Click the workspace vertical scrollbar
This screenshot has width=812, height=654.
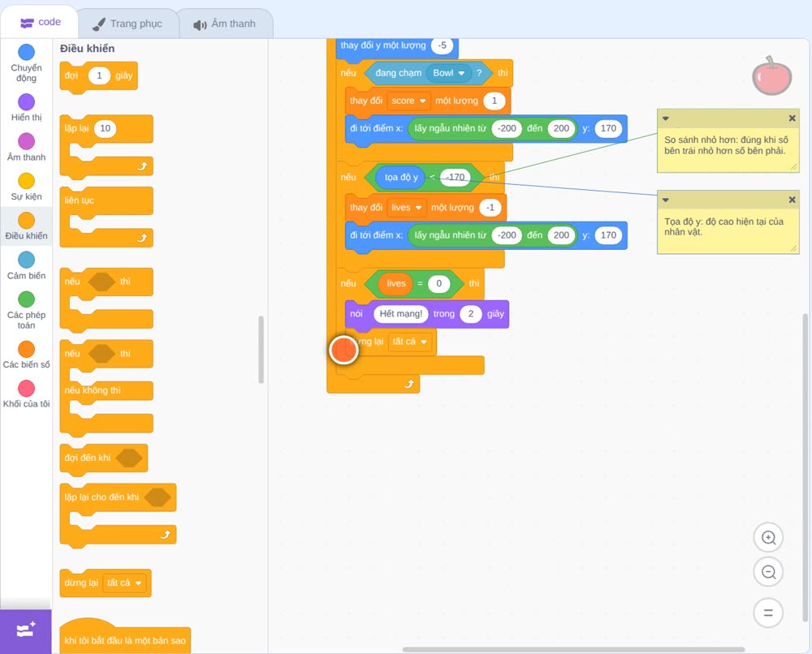(806, 467)
